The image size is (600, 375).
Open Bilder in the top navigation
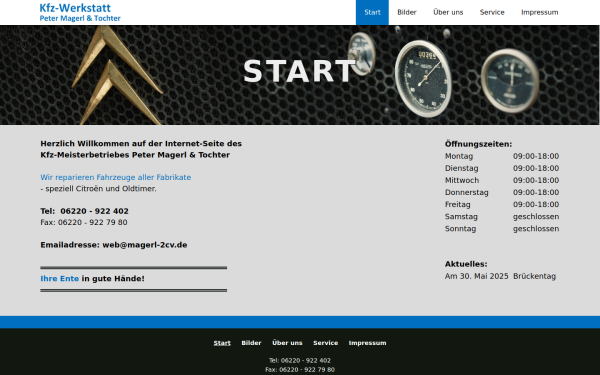[x=406, y=12]
